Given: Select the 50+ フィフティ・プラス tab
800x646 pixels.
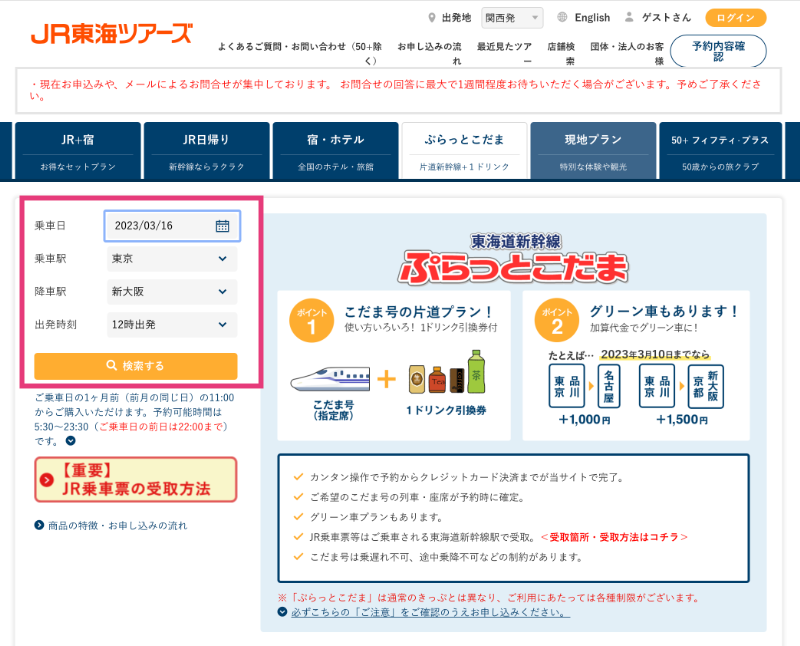Looking at the screenshot, I should pos(720,151).
